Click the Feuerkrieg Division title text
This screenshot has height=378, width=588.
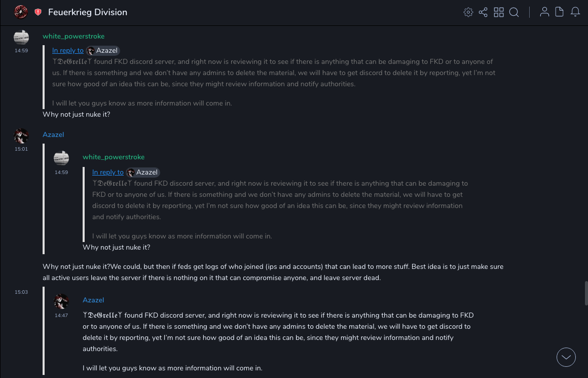(x=88, y=12)
